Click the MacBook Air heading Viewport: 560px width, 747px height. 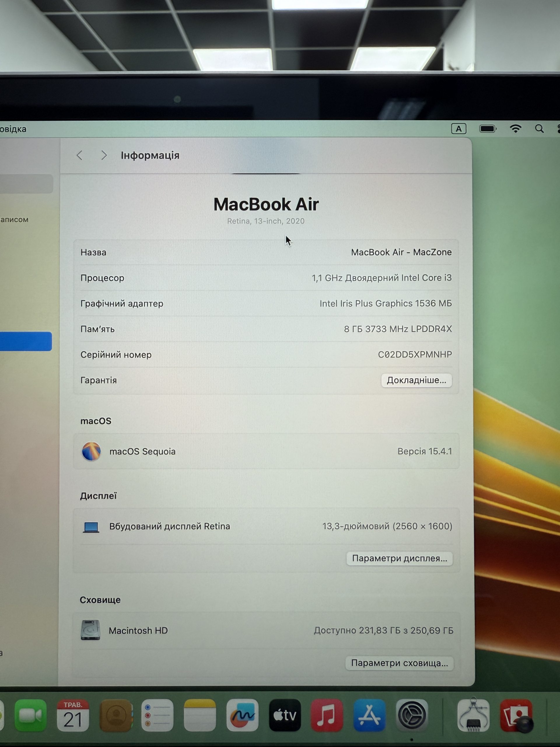266,204
